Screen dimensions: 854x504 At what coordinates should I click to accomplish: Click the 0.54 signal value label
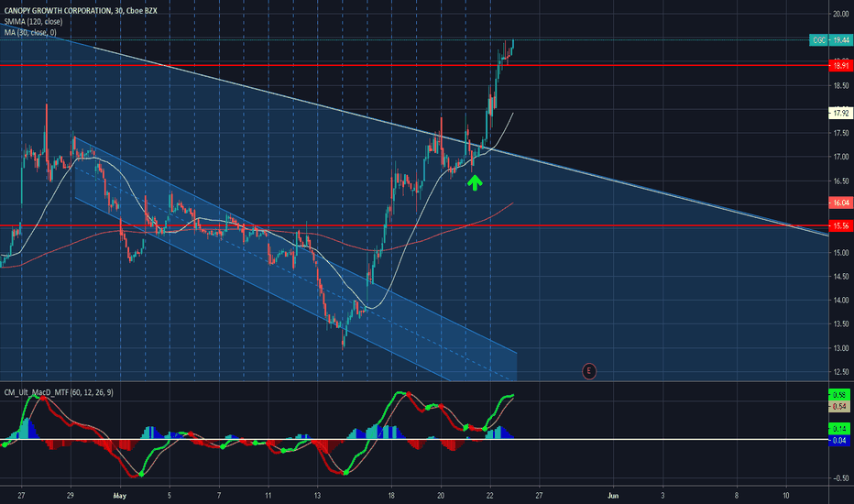(x=839, y=407)
